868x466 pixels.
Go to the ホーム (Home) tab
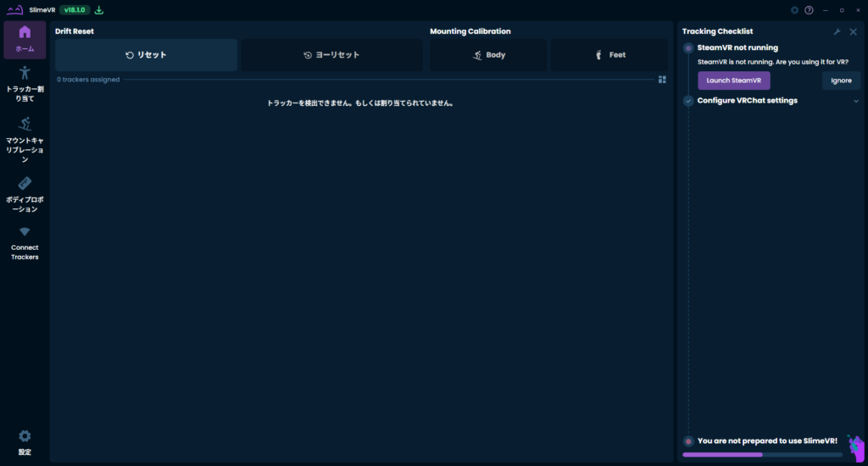[25, 39]
